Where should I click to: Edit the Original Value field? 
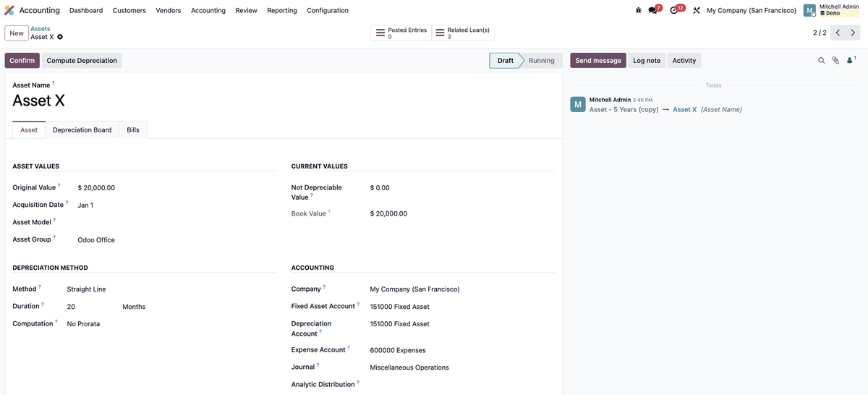pyautogui.click(x=176, y=187)
